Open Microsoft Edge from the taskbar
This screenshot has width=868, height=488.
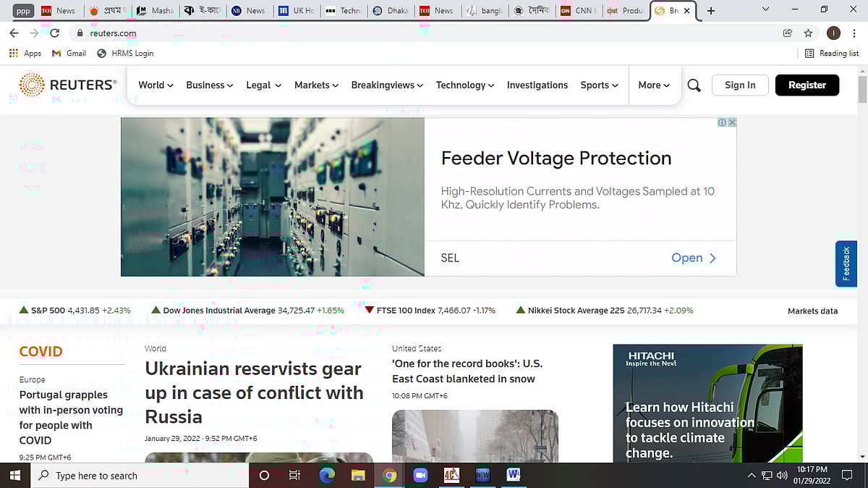coord(327,476)
